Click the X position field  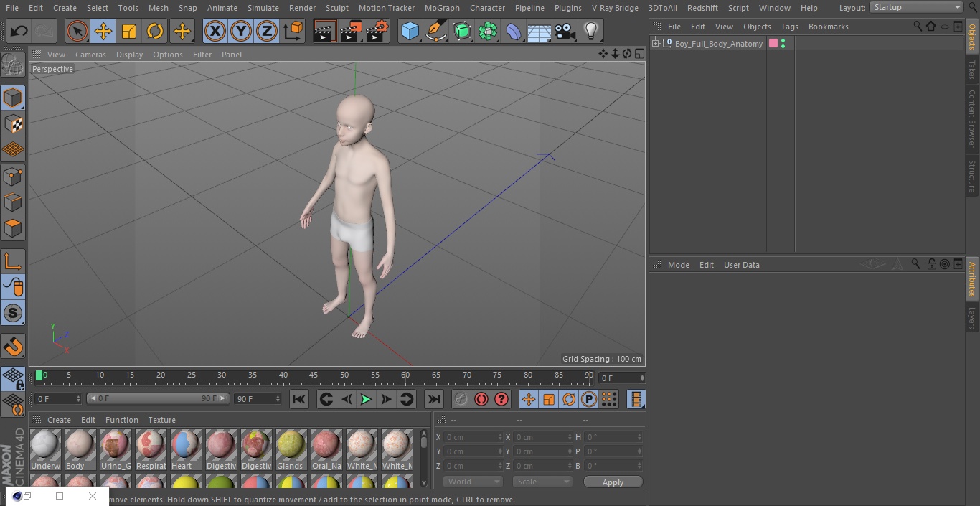473,437
